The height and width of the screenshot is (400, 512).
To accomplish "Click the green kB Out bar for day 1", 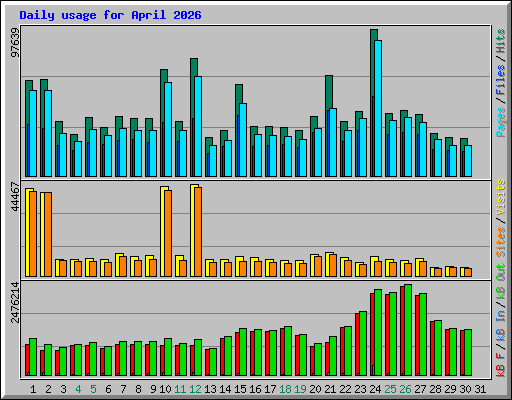I will (x=33, y=357).
